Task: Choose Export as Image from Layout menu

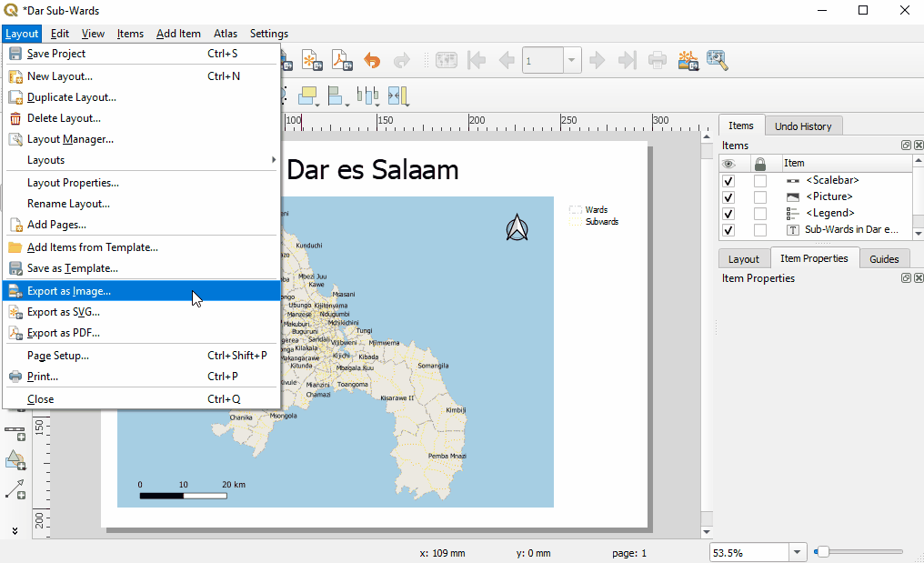Action: (69, 291)
